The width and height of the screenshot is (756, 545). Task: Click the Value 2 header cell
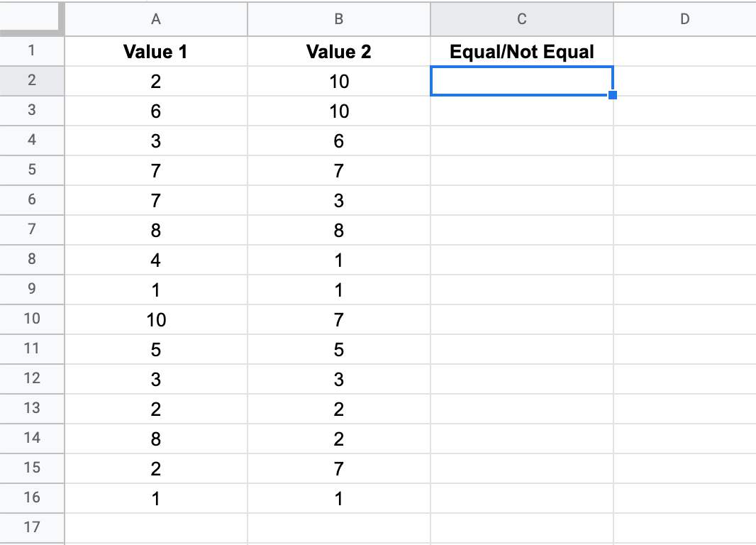pos(338,51)
